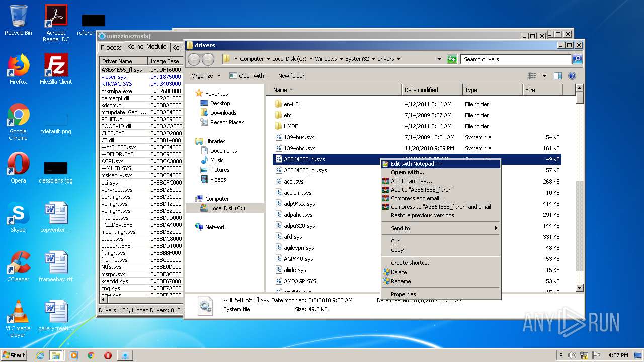This screenshot has height=362, width=644.
Task: Select Documents library in sidebar
Action: pos(223,151)
